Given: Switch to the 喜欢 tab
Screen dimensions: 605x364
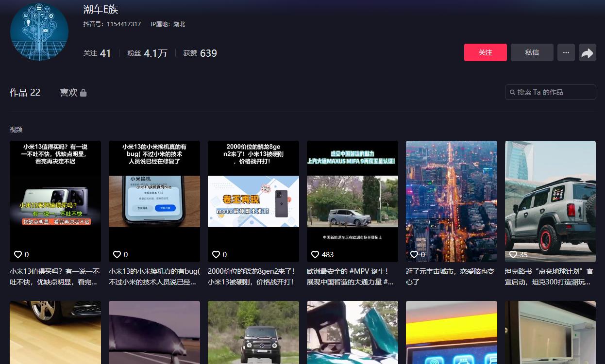Looking at the screenshot, I should (x=73, y=92).
